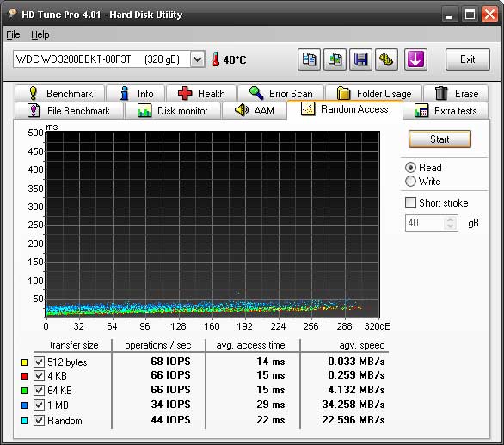Screen dimensions: 504x445
Task: Click the HD Tune Pro title bar icon
Action: [13, 14]
